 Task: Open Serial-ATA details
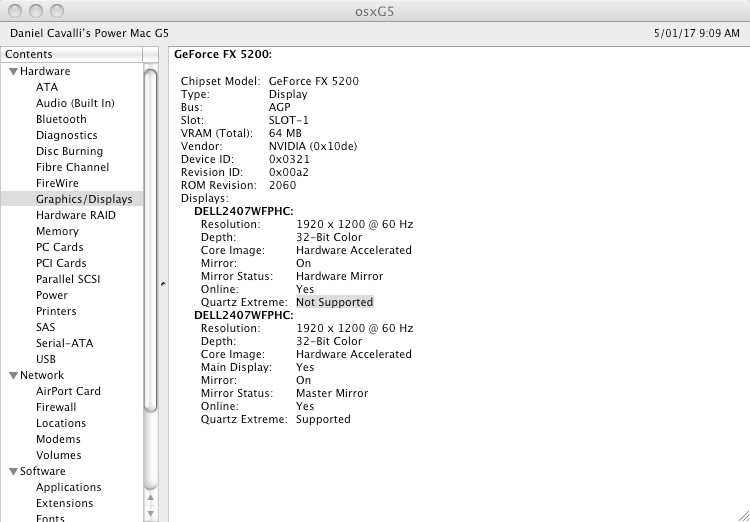click(x=65, y=343)
